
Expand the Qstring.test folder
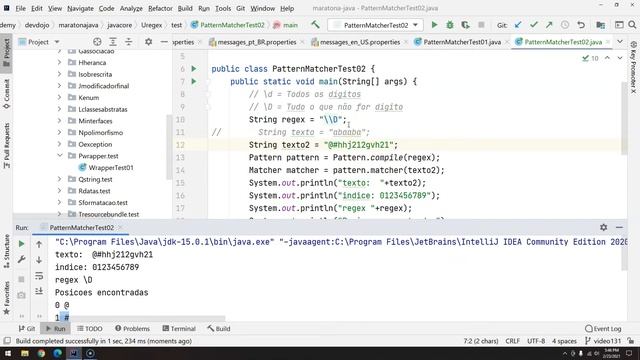60,179
